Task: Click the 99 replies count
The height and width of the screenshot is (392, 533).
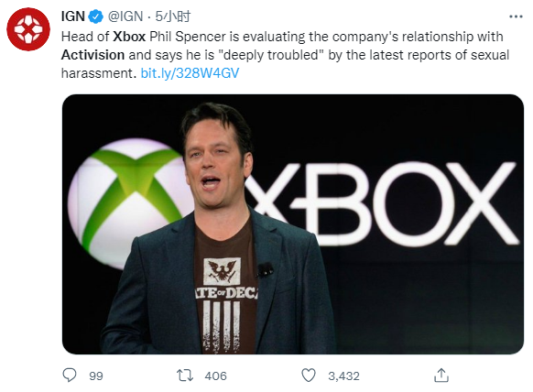Action: [x=96, y=376]
